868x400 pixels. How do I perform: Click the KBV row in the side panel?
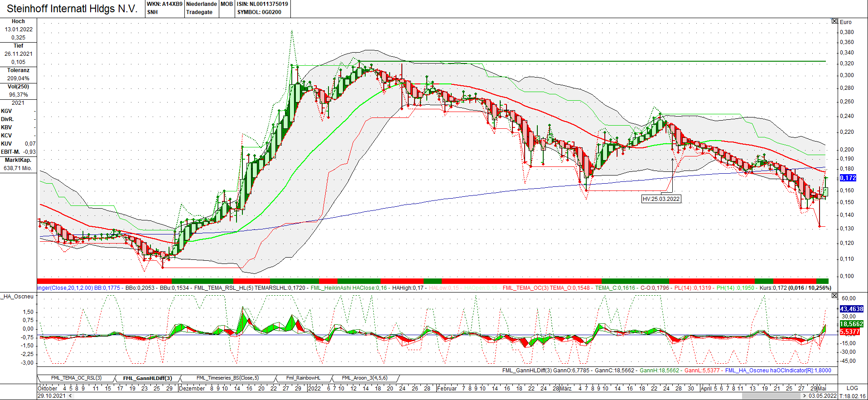pos(18,127)
